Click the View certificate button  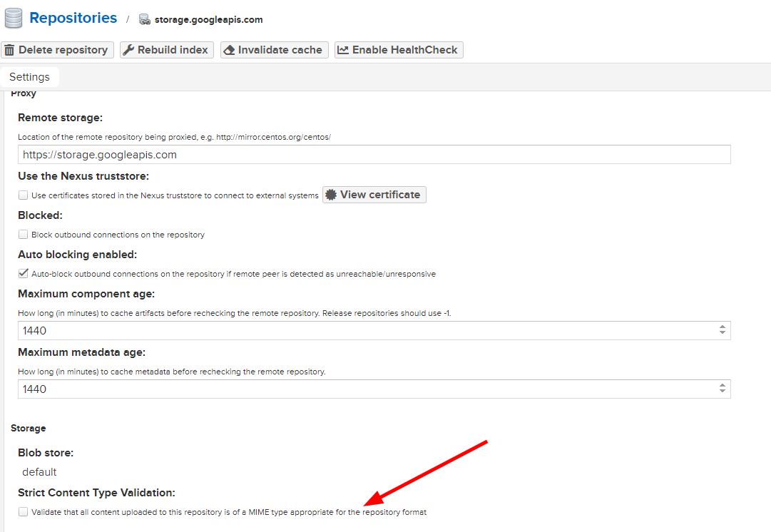374,195
